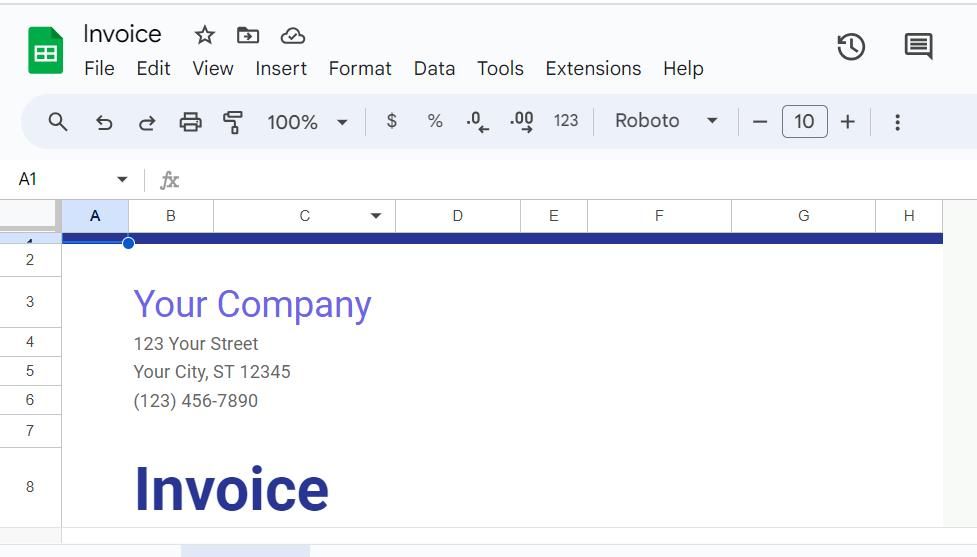Increase decimal places
Screen dimensions: 977x557
tap(522, 121)
